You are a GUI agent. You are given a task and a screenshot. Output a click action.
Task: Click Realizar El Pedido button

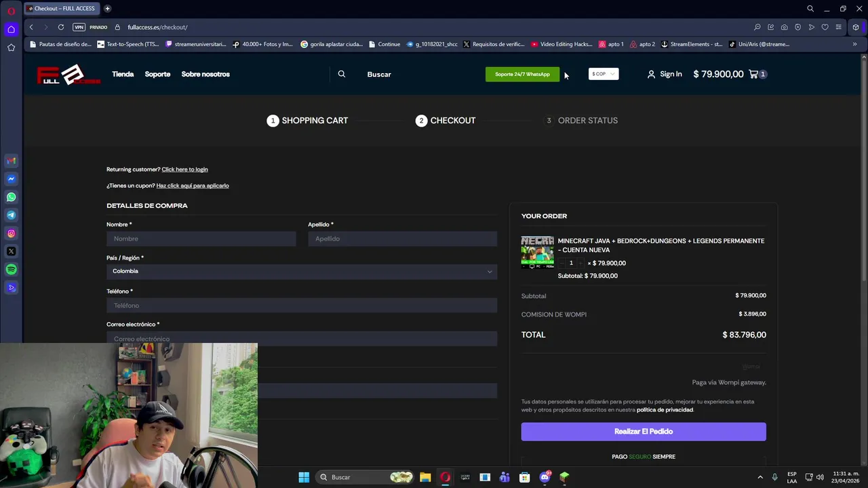644,432
